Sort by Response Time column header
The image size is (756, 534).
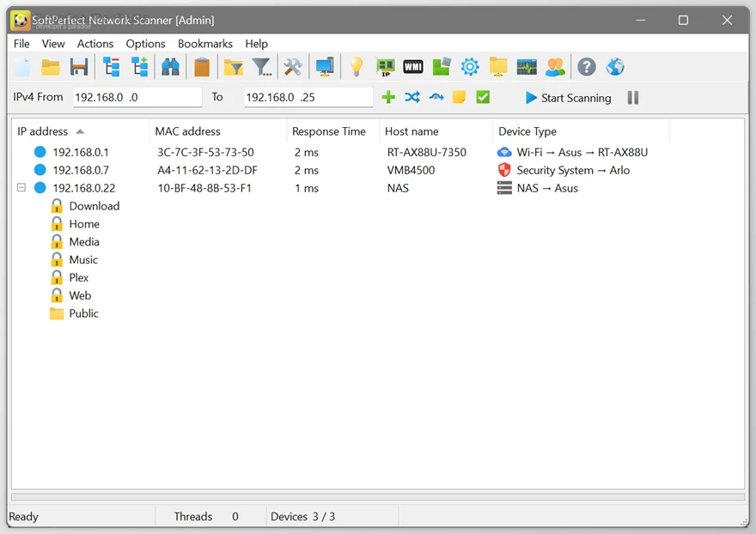(x=333, y=131)
